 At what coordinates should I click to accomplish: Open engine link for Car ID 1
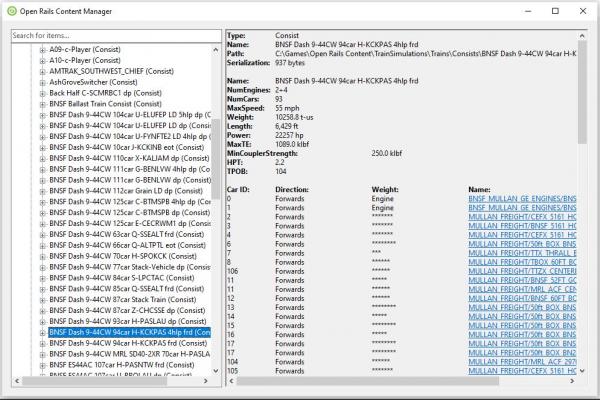522,208
